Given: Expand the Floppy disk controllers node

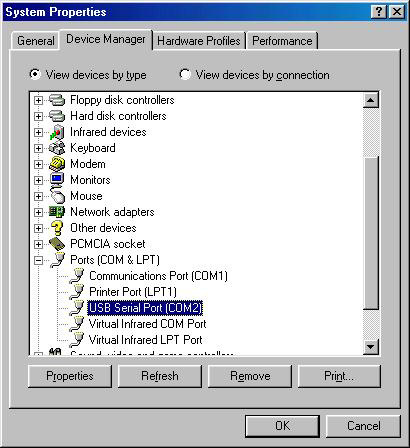Looking at the screenshot, I should 38,100.
